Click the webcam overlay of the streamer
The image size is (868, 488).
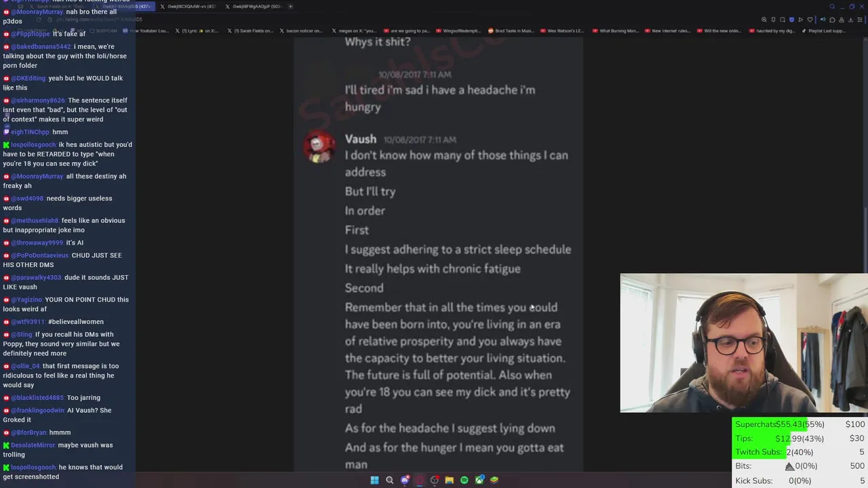click(x=744, y=343)
